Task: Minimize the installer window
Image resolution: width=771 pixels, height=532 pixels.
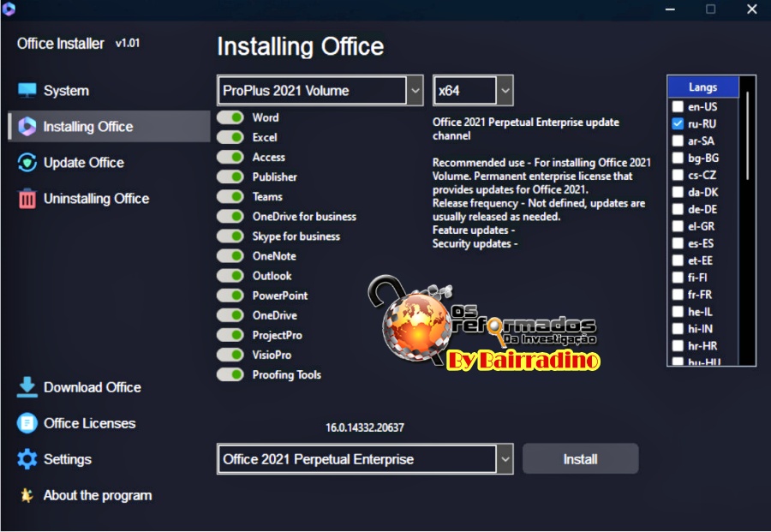Action: pyautogui.click(x=670, y=9)
